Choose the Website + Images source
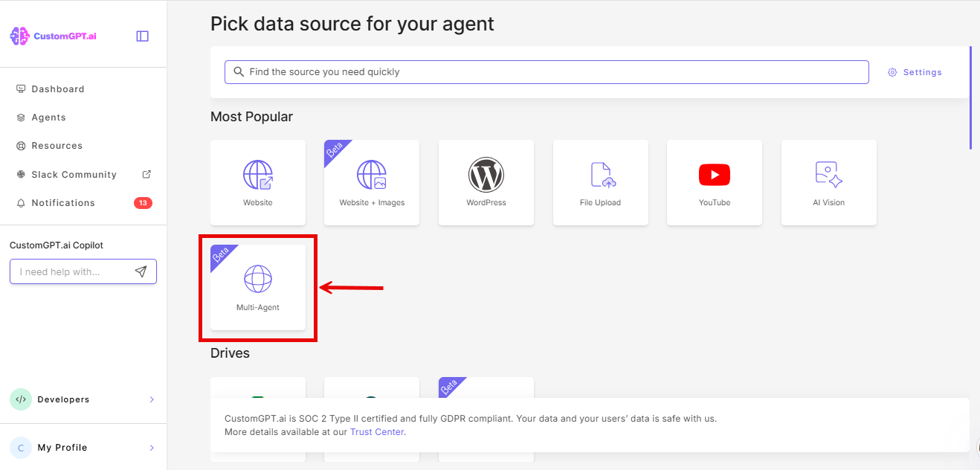 click(372, 182)
